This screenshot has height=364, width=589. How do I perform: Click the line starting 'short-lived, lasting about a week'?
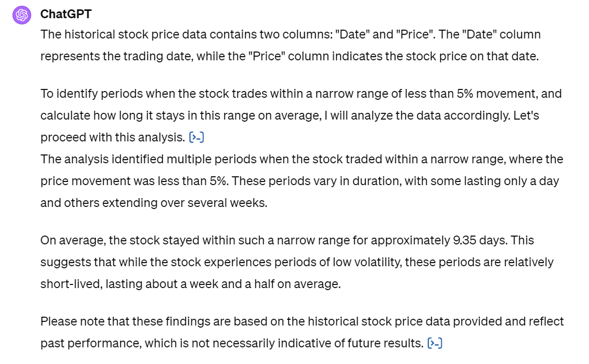tap(190, 284)
